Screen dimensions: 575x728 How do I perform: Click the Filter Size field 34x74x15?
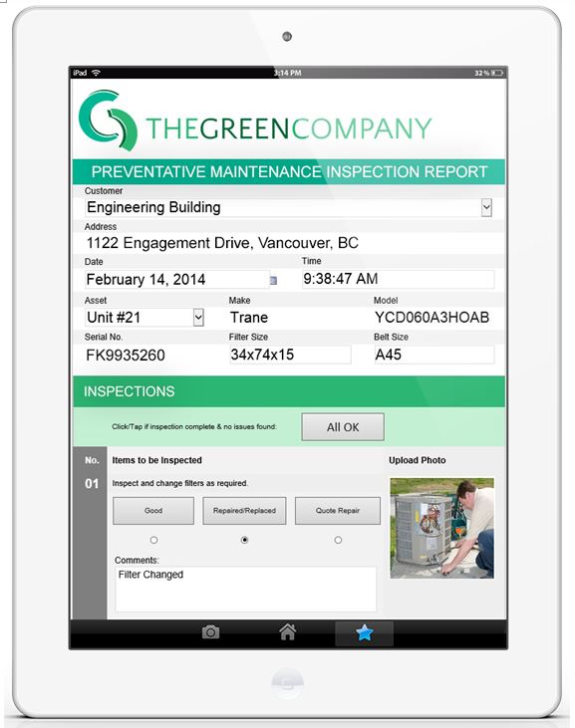click(290, 355)
